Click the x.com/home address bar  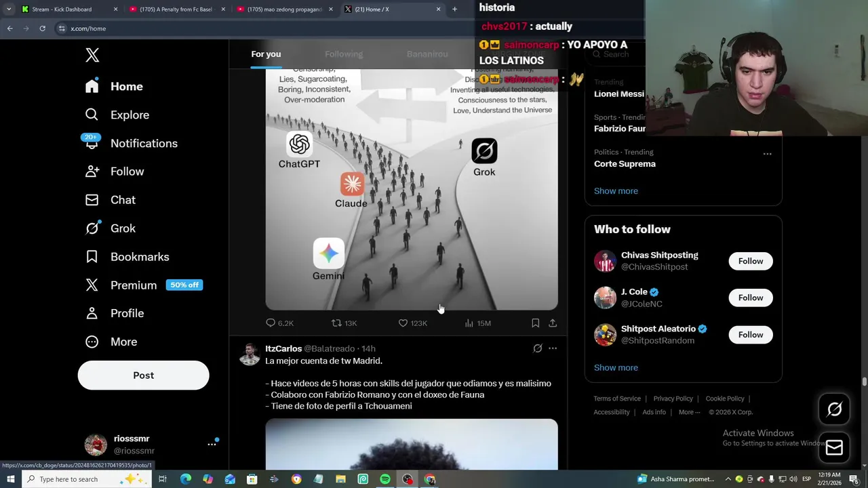264,28
